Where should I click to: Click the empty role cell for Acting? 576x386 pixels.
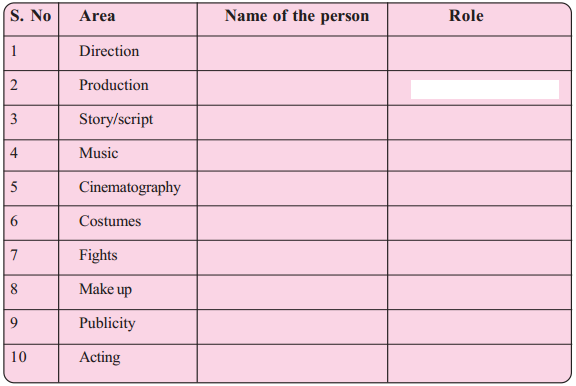click(x=479, y=363)
